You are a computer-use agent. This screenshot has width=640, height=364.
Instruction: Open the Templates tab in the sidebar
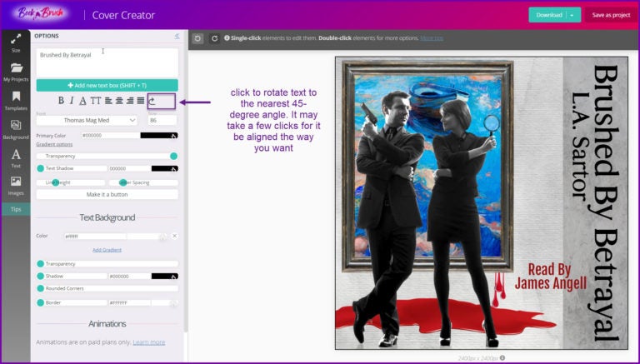coord(16,101)
